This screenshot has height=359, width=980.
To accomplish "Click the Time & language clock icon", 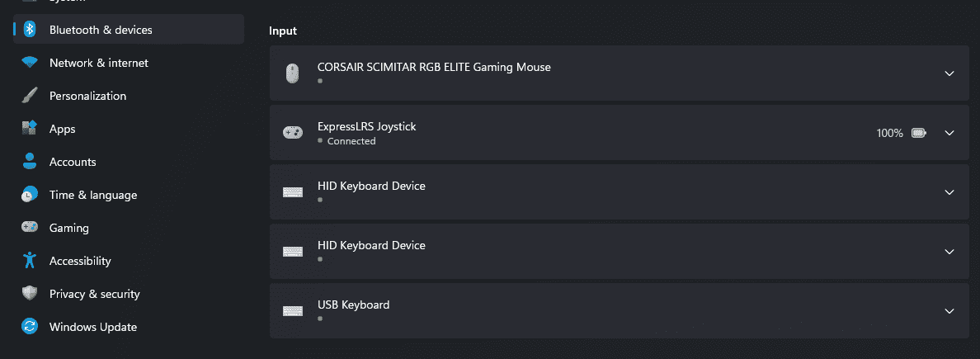I will pyautogui.click(x=30, y=195).
